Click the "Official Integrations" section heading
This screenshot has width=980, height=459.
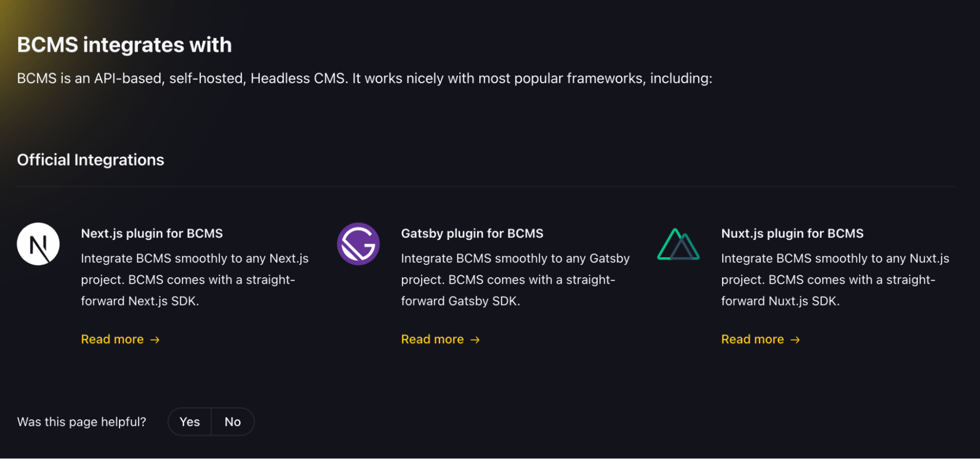pos(91,160)
